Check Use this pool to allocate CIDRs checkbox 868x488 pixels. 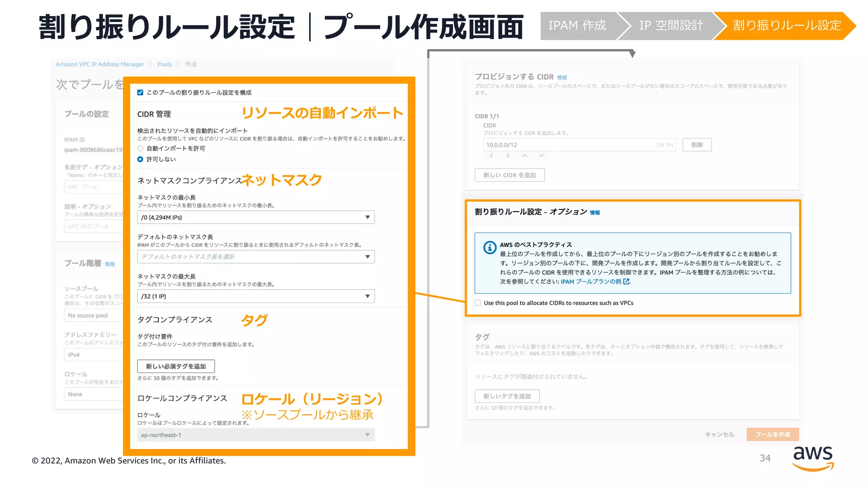click(x=478, y=303)
